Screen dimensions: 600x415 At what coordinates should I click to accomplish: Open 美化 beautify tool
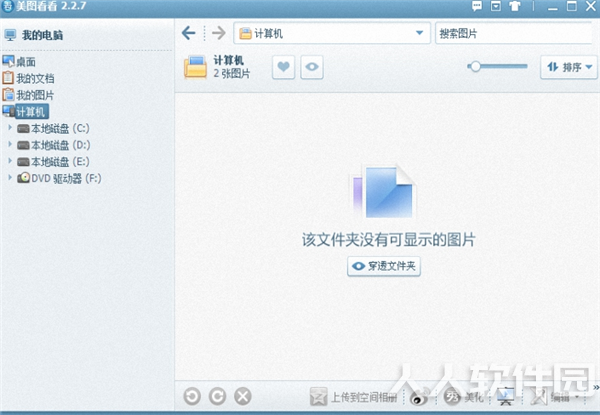point(464,397)
